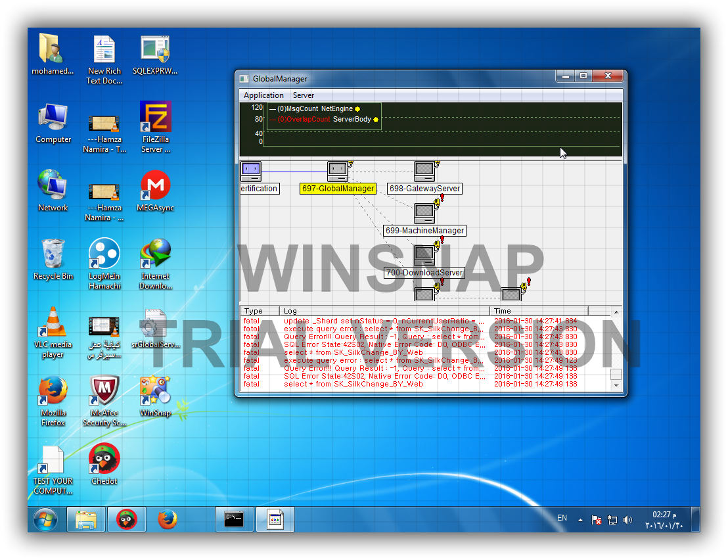Viewport: 728px width, 560px height.
Task: Open the Application menu
Action: [263, 95]
